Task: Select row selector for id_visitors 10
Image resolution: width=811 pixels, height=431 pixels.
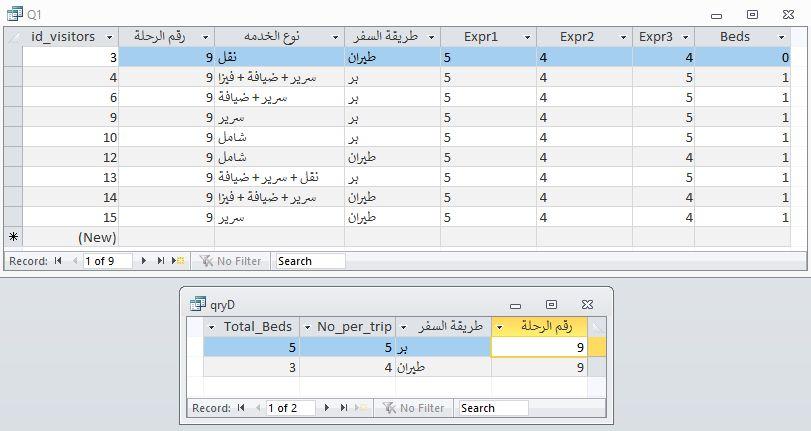Action: 13,138
